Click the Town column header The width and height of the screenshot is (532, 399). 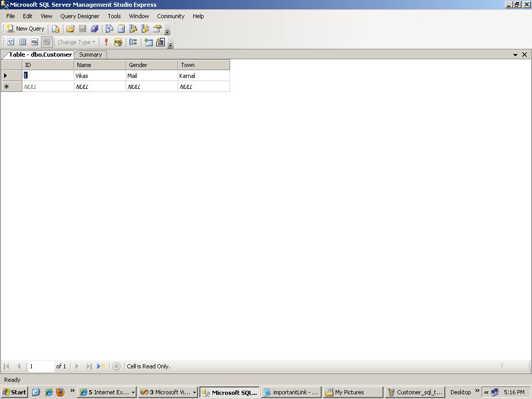[x=204, y=65]
